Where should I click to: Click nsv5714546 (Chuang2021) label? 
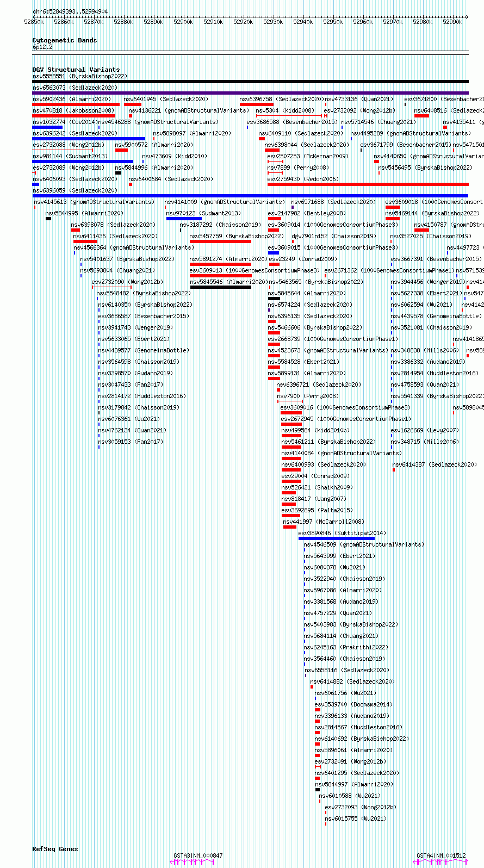tap(378, 122)
